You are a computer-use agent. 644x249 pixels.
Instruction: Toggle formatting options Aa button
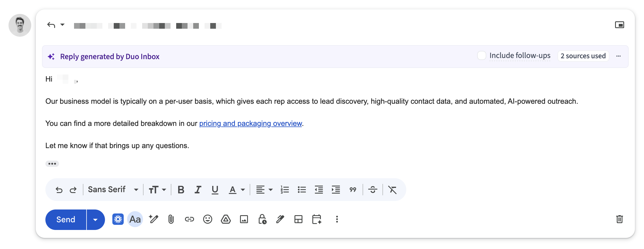point(135,219)
